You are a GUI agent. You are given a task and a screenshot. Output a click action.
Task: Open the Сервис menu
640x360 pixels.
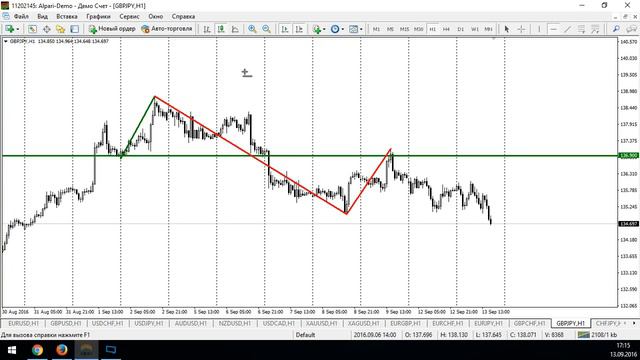click(129, 17)
